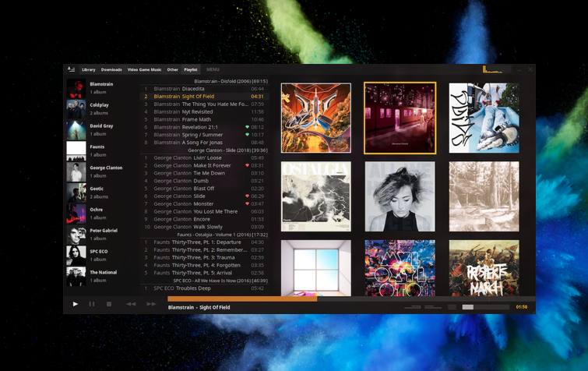Open the yellow-bordered Disfold album cover
588x371 pixels.
[x=400, y=118]
